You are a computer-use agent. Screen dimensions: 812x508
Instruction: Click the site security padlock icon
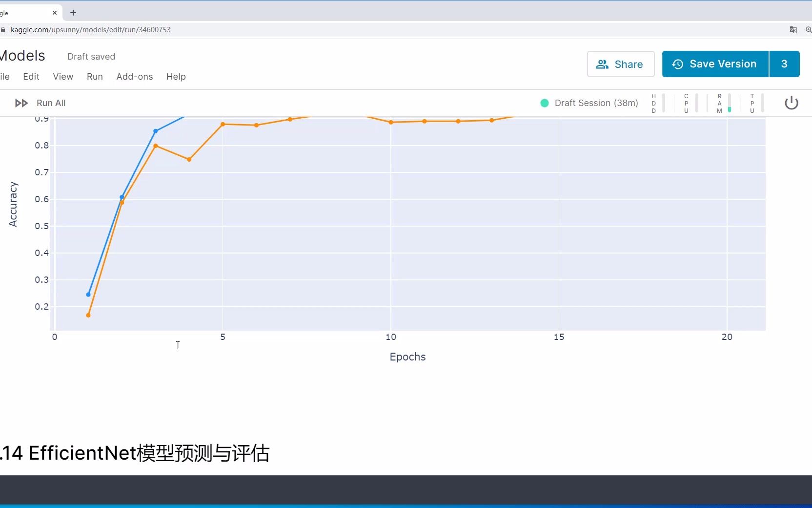(x=3, y=30)
